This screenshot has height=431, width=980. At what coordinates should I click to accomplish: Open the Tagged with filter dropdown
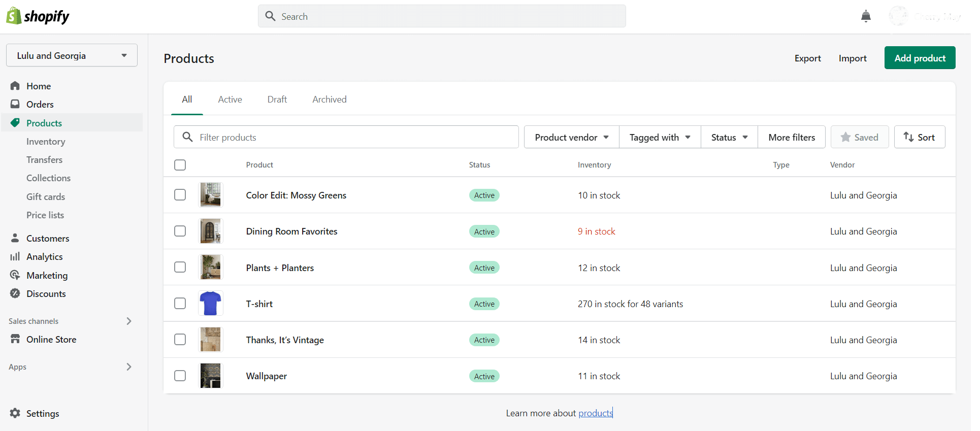tap(660, 137)
